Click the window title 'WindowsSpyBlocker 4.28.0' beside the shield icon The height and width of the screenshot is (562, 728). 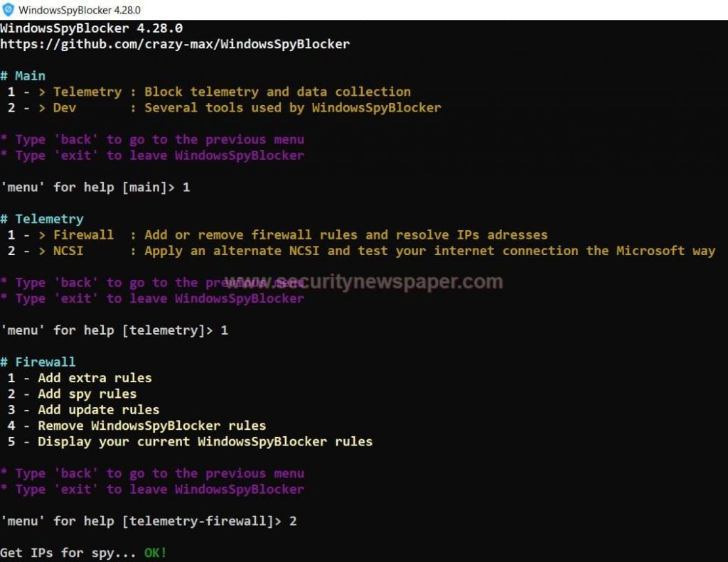[x=80, y=10]
